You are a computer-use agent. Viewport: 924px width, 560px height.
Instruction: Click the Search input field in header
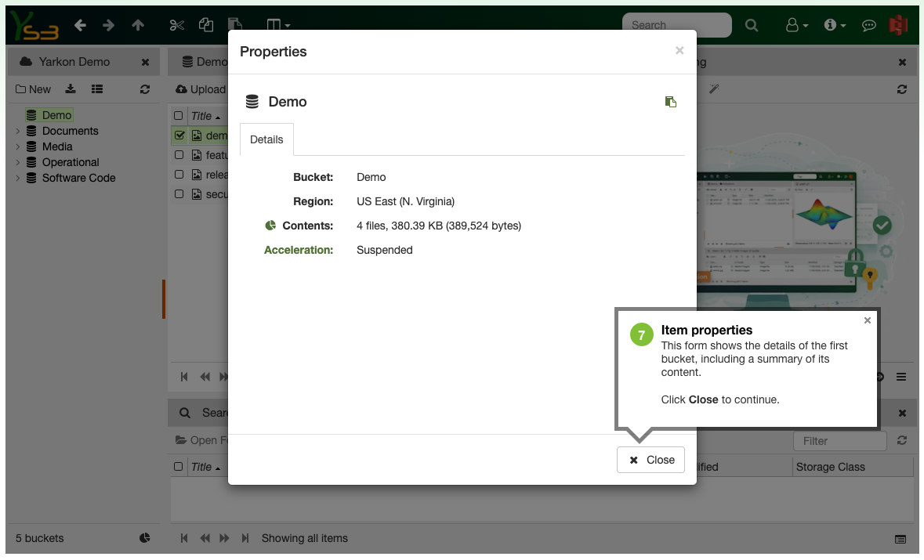(676, 25)
